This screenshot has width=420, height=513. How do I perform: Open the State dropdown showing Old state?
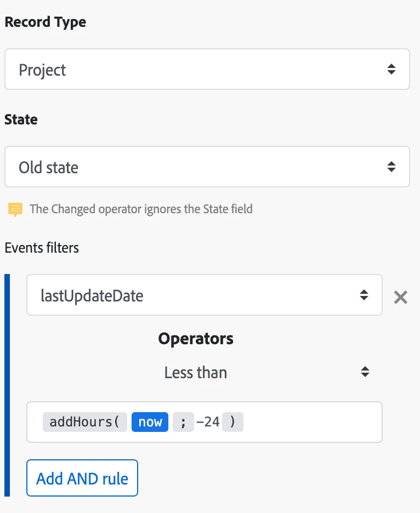click(x=207, y=167)
